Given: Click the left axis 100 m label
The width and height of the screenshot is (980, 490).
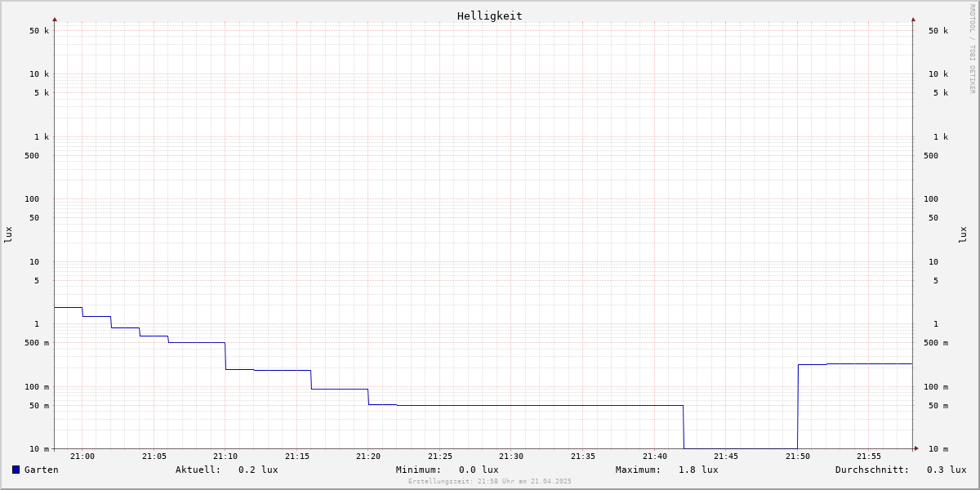Looking at the screenshot, I should (37, 387).
